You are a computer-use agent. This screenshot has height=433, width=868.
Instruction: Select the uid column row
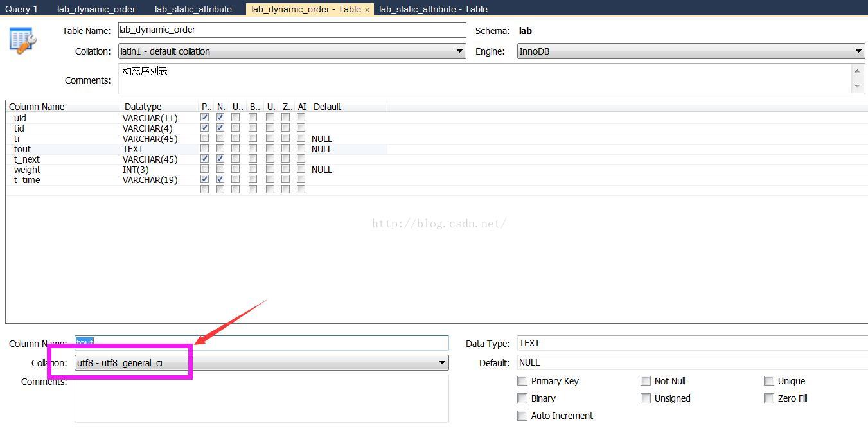point(197,118)
